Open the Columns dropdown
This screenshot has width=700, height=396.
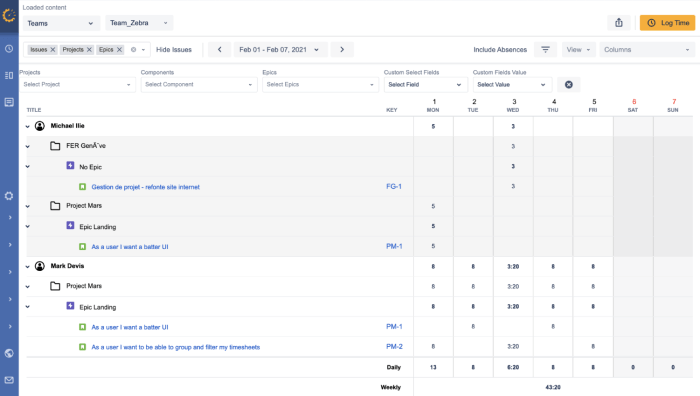pos(647,50)
